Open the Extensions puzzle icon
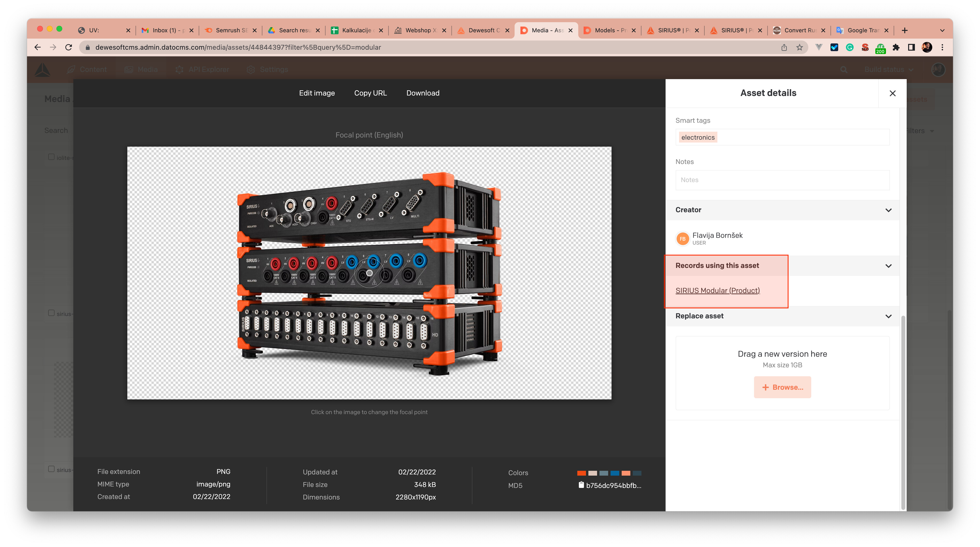 click(x=896, y=47)
